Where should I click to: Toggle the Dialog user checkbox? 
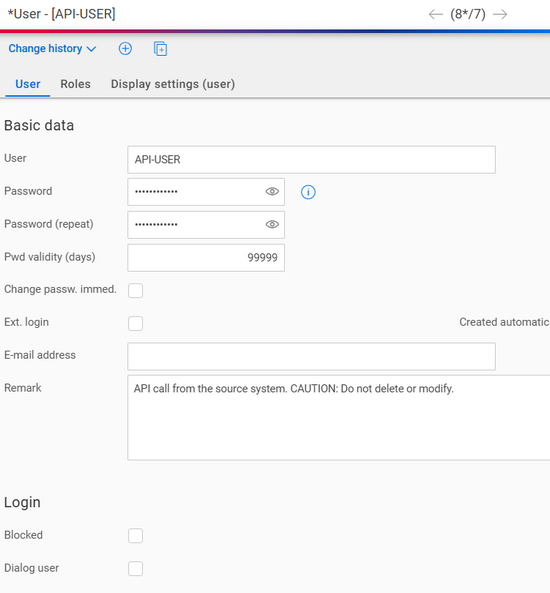pyautogui.click(x=135, y=568)
